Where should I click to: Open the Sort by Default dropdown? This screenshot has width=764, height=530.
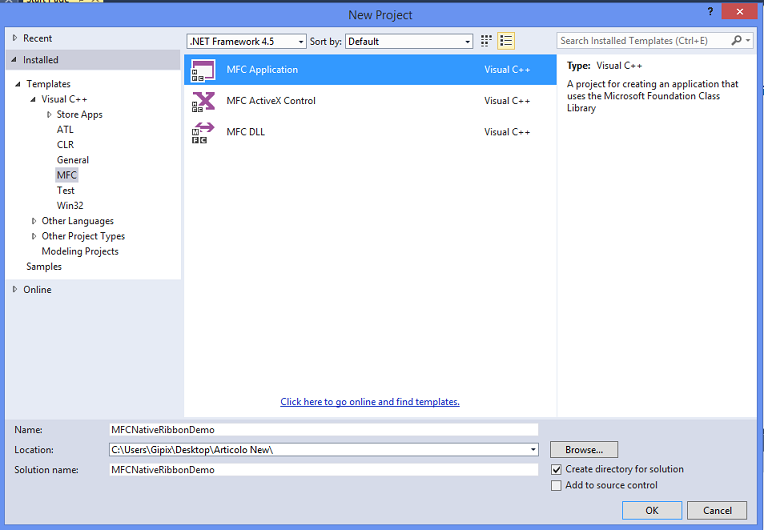409,41
